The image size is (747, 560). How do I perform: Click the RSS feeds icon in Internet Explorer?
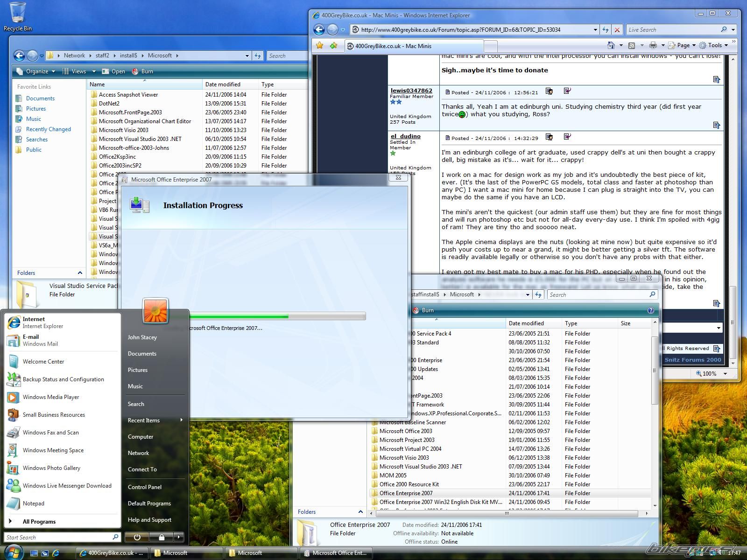point(632,45)
